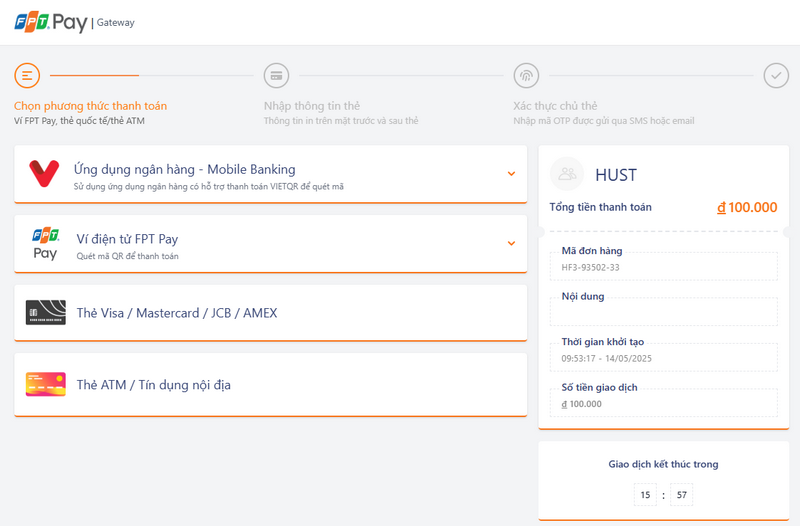800x526 pixels.
Task: Open the Nhập thông tin thẻ step
Action: [311, 106]
